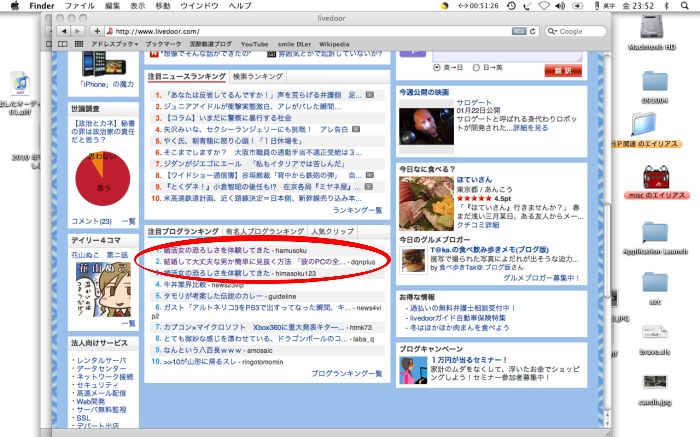Select the 注目ニュースランキング tab
This screenshot has height=437, width=700.
[x=187, y=76]
